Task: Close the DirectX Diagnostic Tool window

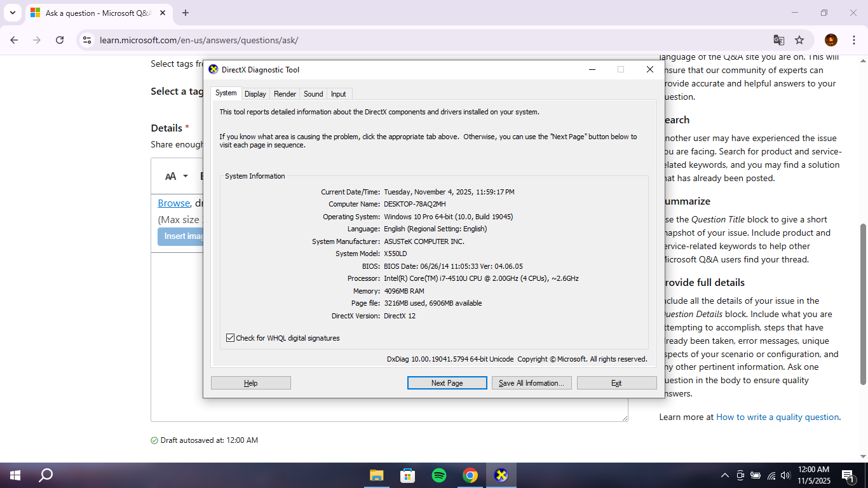Action: point(650,70)
